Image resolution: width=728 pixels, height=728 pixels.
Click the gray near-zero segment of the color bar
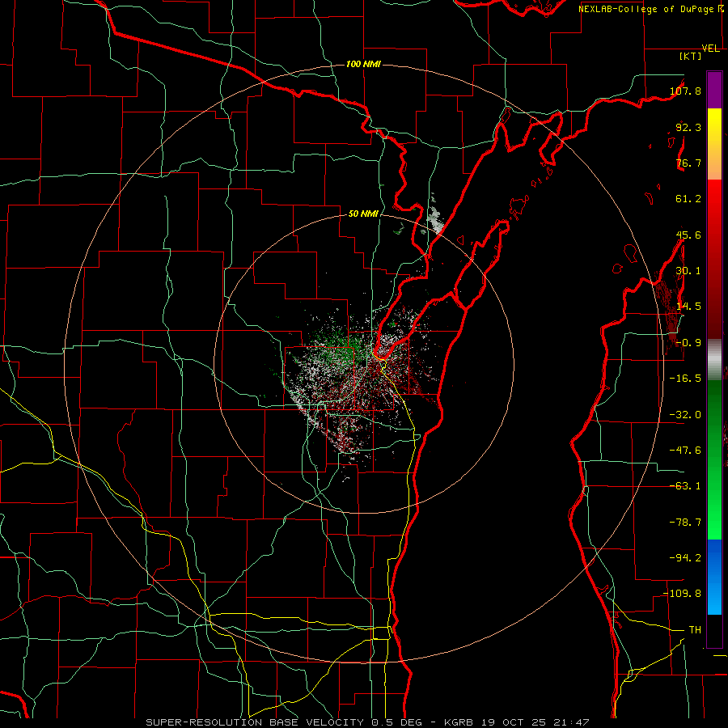pyautogui.click(x=714, y=359)
